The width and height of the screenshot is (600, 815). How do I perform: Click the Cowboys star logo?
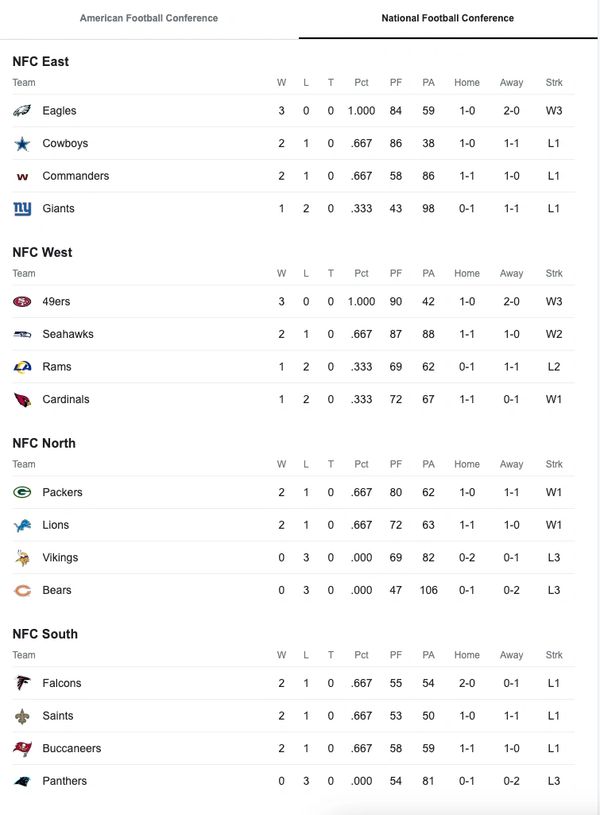tap(22, 144)
